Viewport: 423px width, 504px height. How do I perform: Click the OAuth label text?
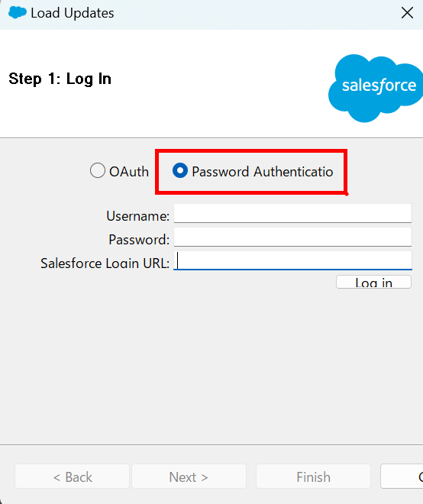(x=129, y=172)
